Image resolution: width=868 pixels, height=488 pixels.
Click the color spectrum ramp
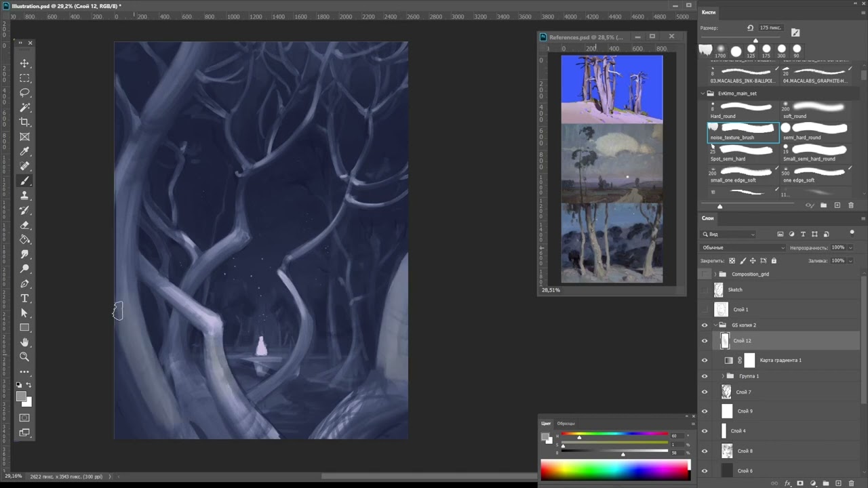pos(614,470)
